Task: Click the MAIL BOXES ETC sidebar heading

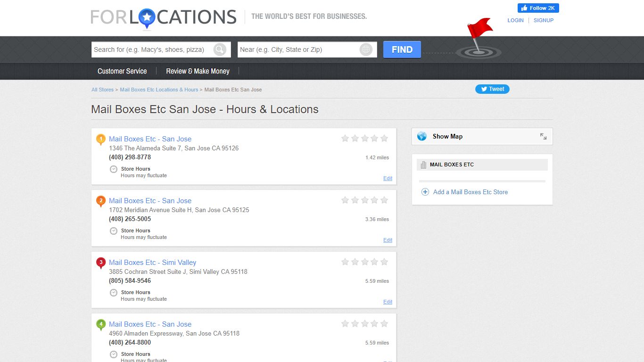Action: pyautogui.click(x=452, y=165)
